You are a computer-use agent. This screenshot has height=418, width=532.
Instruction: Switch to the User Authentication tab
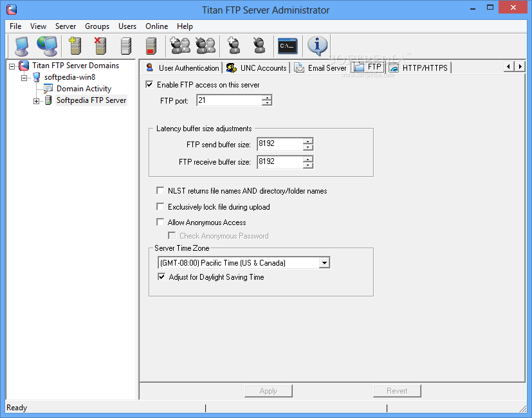pyautogui.click(x=182, y=68)
